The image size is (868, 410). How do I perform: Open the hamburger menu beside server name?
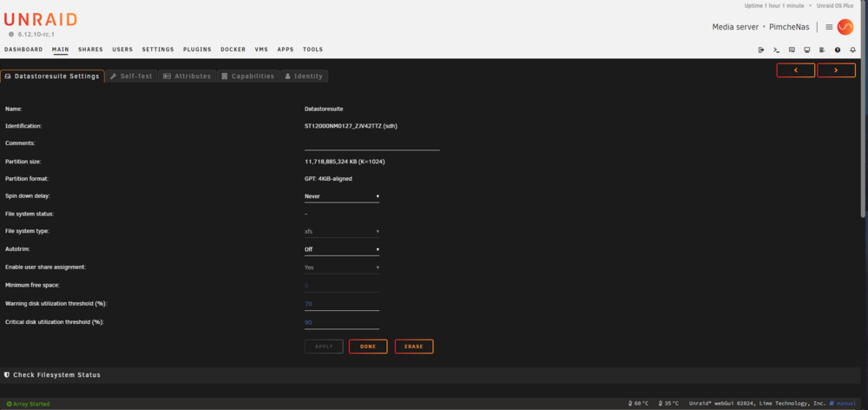(x=829, y=27)
